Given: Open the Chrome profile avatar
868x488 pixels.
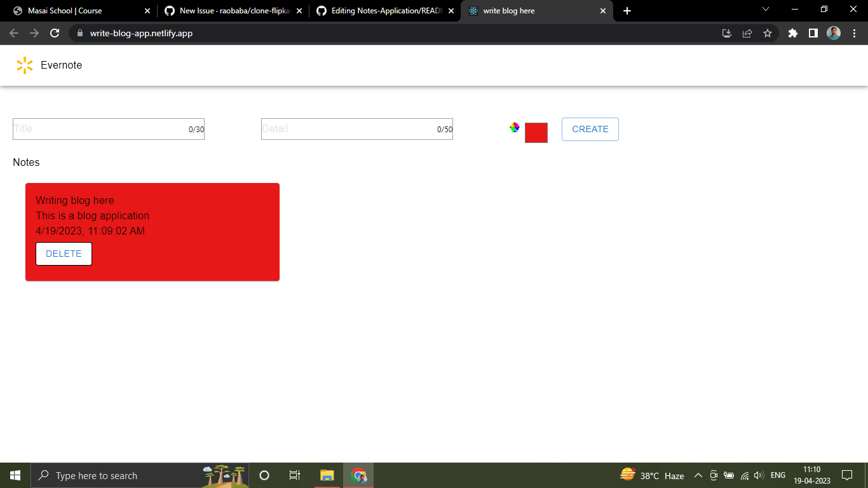Looking at the screenshot, I should click(834, 33).
